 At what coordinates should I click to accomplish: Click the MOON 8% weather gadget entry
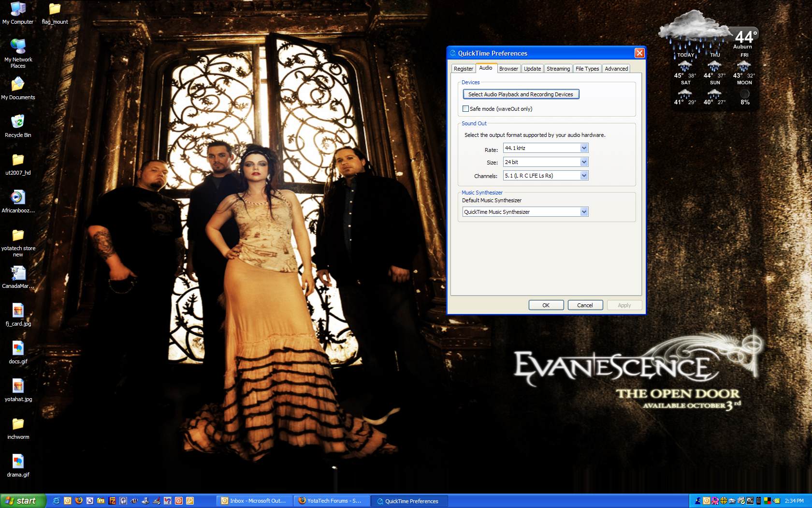pyautogui.click(x=744, y=92)
